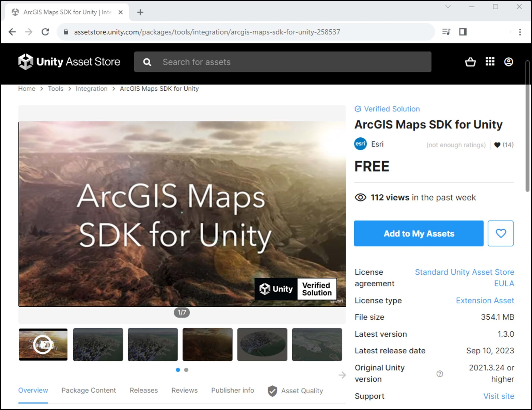532x410 pixels.
Task: Open the user account profile icon
Action: [509, 62]
